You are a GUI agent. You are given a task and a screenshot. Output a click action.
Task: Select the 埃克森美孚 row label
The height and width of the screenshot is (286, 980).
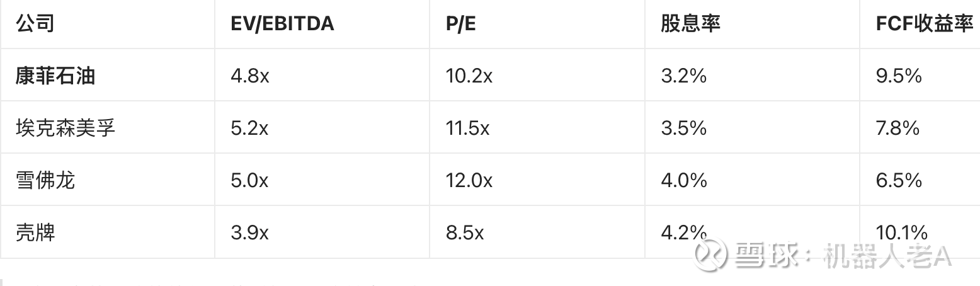[x=66, y=129]
